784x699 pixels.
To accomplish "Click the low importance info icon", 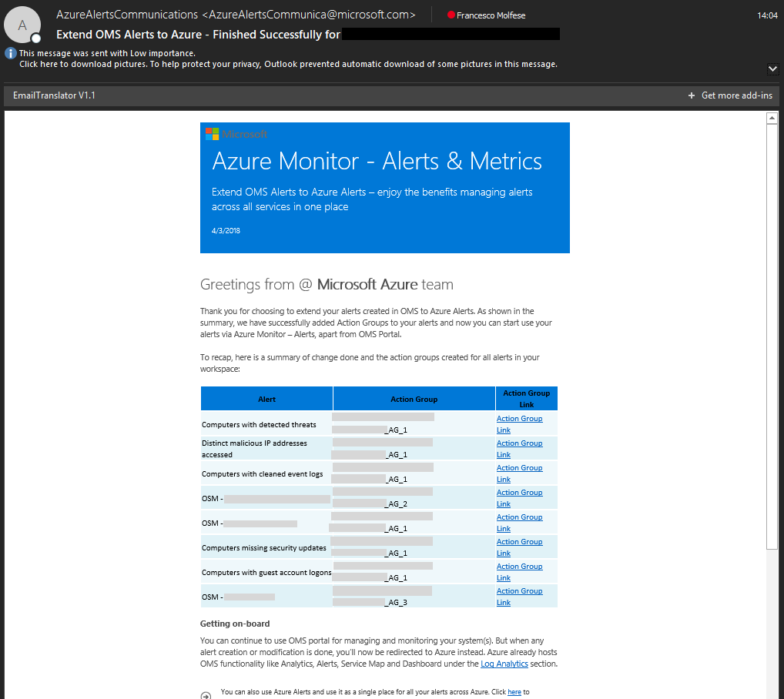I will 11,53.
